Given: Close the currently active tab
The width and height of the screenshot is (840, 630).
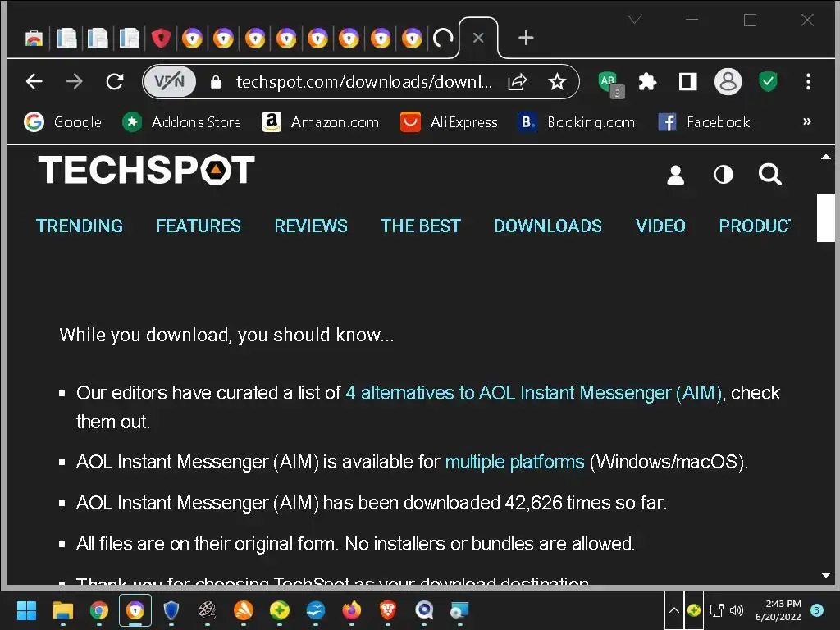Looking at the screenshot, I should [x=478, y=38].
